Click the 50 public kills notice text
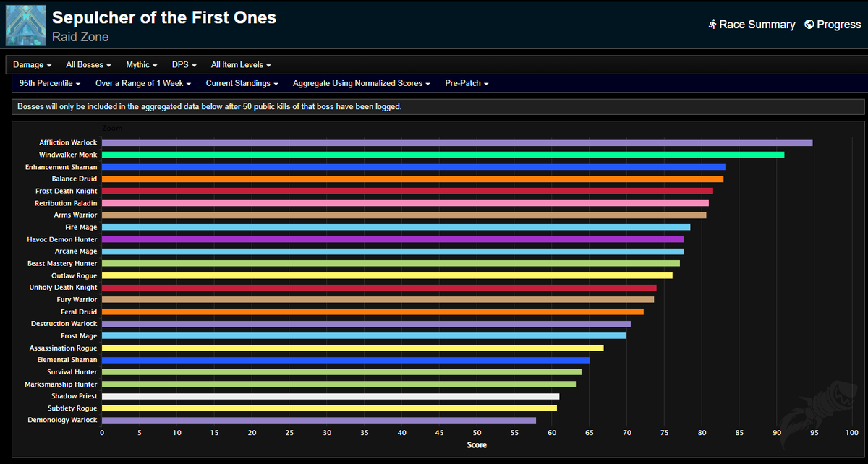Screen dimensions: 868x464 [x=210, y=106]
